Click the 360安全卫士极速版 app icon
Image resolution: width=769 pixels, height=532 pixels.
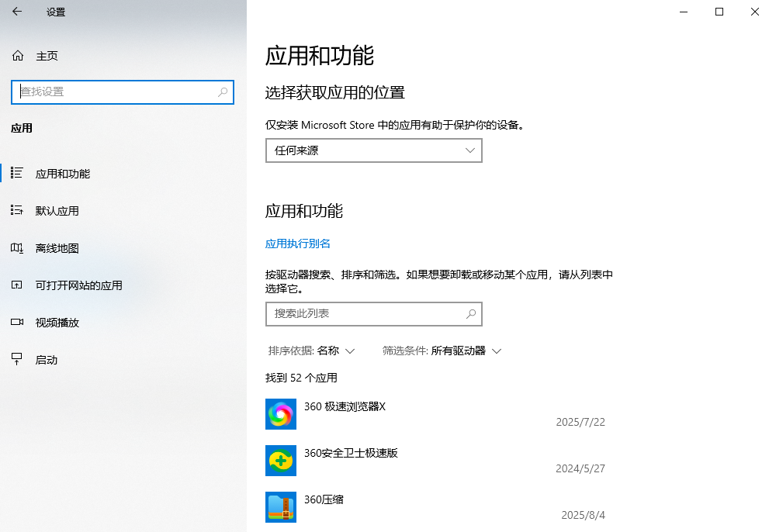pos(281,461)
